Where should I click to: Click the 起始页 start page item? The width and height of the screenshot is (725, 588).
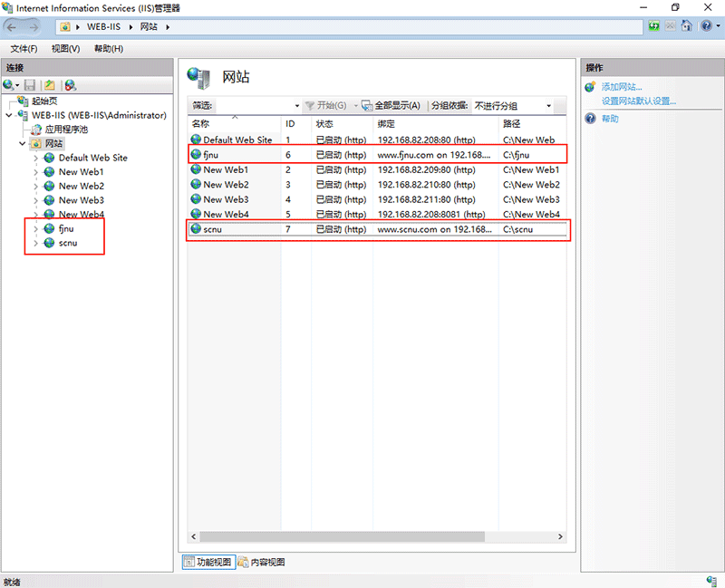43,101
